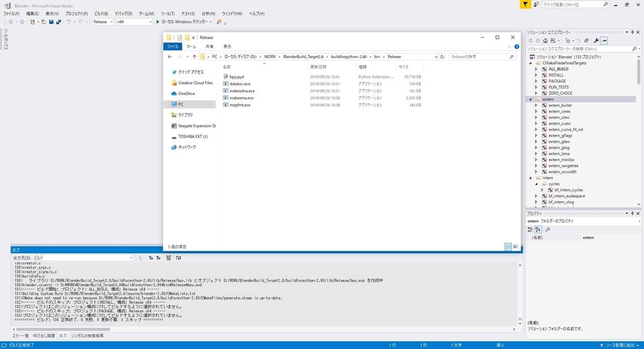Expand the ALL_BUILD project node
The height and width of the screenshot is (349, 644).
(x=536, y=69)
